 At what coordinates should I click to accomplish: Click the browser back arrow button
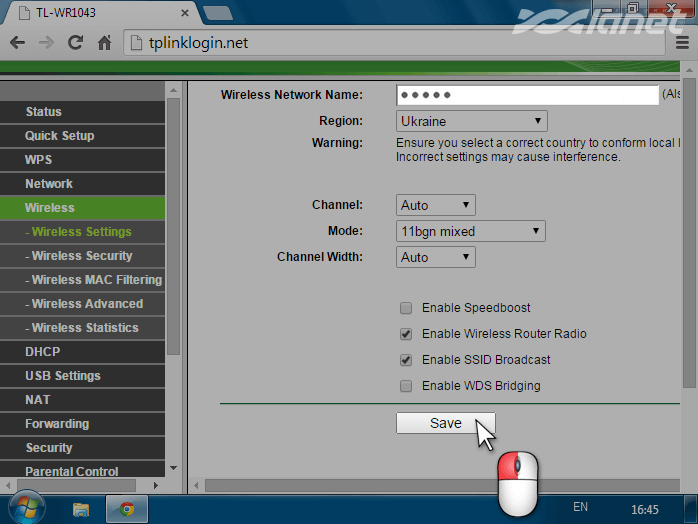[17, 43]
